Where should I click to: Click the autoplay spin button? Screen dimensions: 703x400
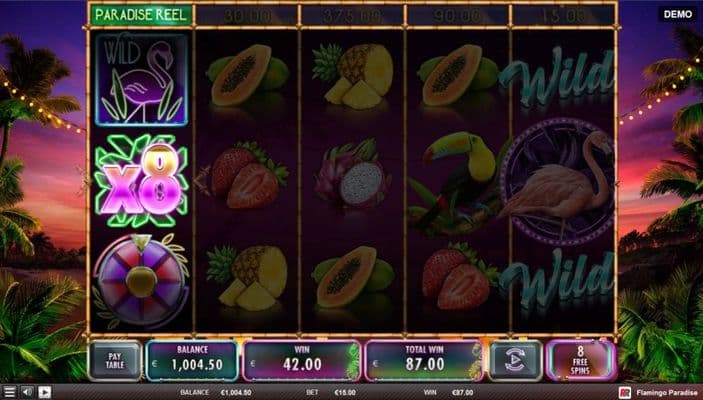click(515, 361)
